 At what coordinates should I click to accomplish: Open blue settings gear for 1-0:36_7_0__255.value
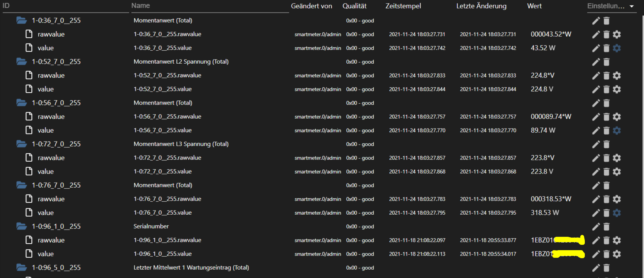[x=617, y=48]
